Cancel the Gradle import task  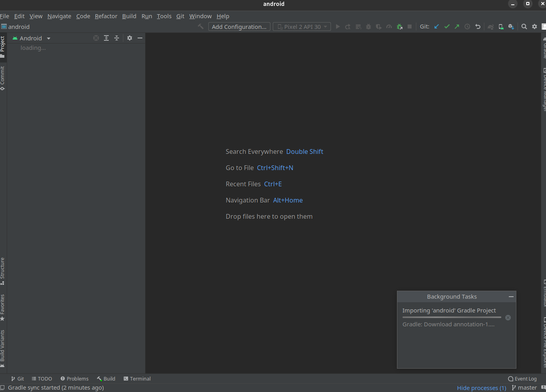tap(508, 318)
